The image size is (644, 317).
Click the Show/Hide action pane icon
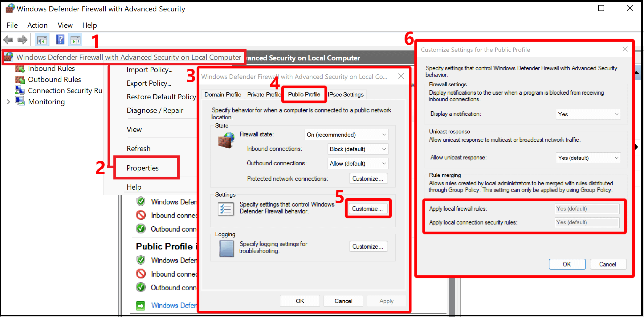pos(75,39)
